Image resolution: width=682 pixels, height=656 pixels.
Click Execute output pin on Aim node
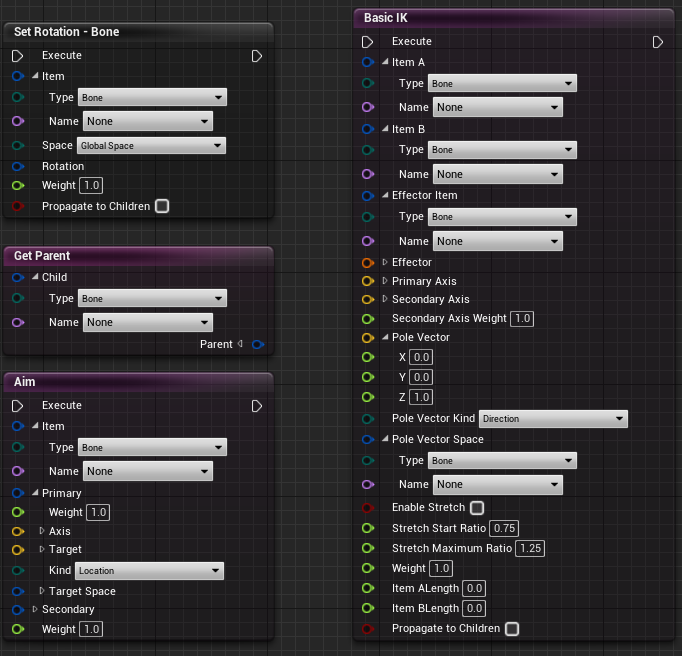[x=257, y=406]
